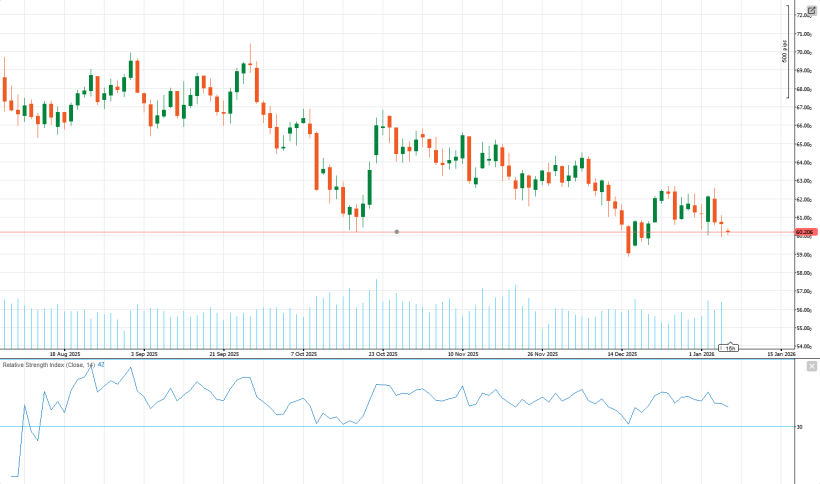
Task: Click the 7 Oct 2025 date label
Action: click(x=303, y=354)
